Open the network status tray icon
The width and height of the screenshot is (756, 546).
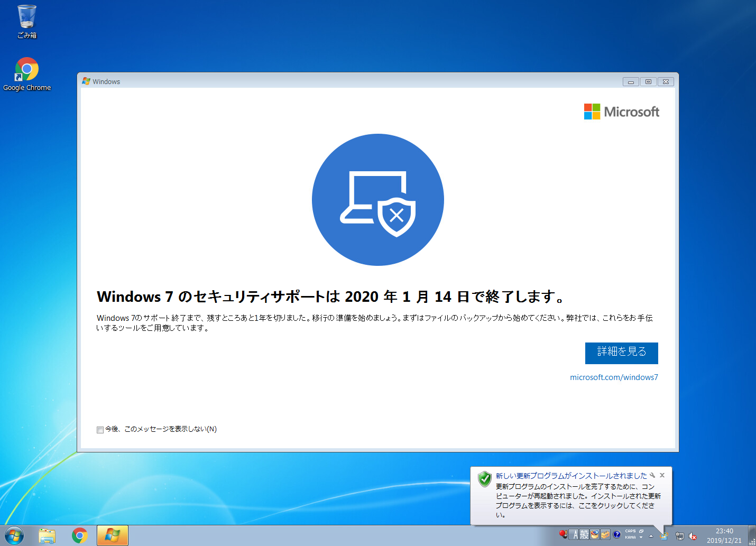680,536
